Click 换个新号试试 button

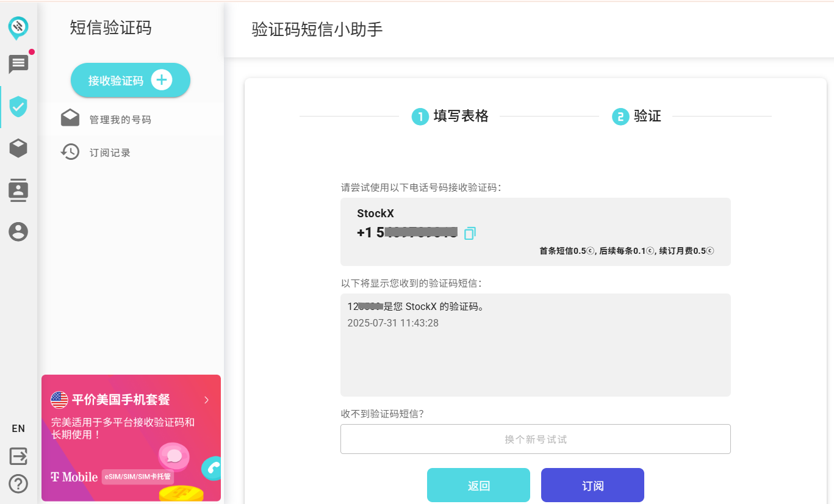pyautogui.click(x=536, y=439)
